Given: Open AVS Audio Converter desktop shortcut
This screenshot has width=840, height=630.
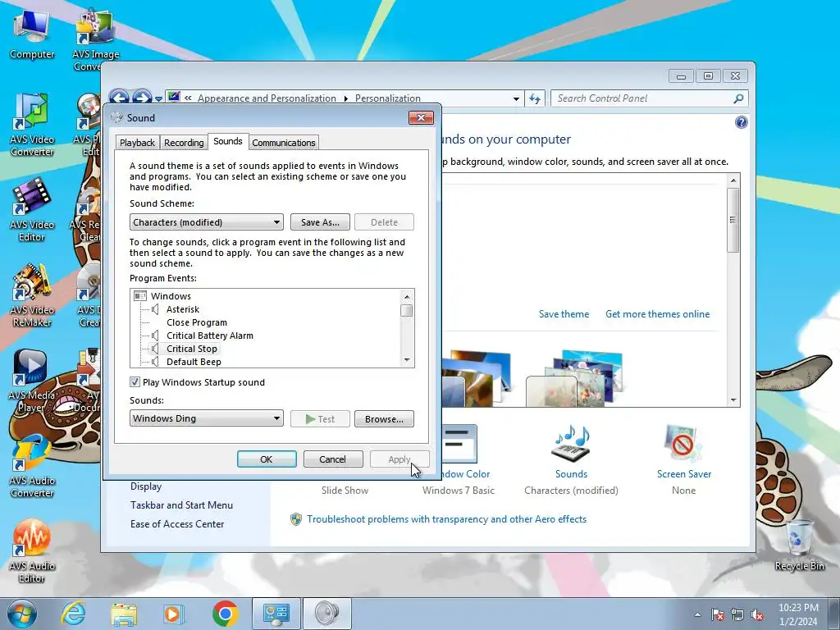Looking at the screenshot, I should pos(32,466).
